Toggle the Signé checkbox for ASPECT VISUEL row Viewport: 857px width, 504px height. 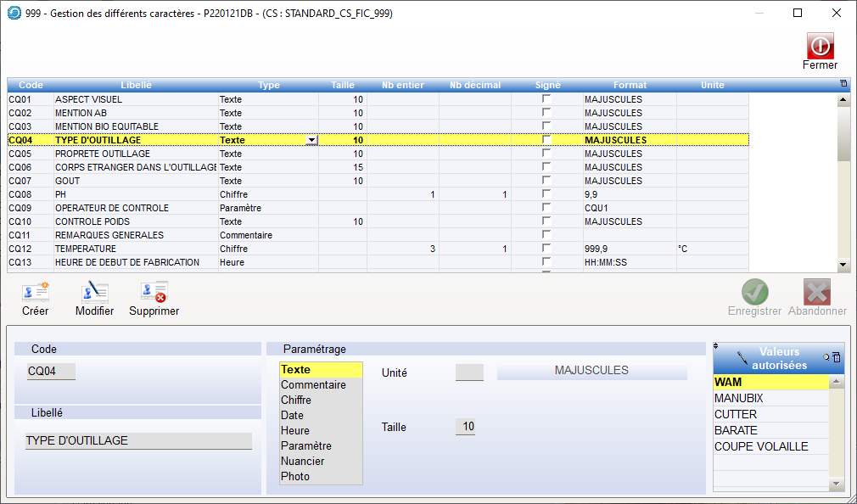[x=546, y=99]
